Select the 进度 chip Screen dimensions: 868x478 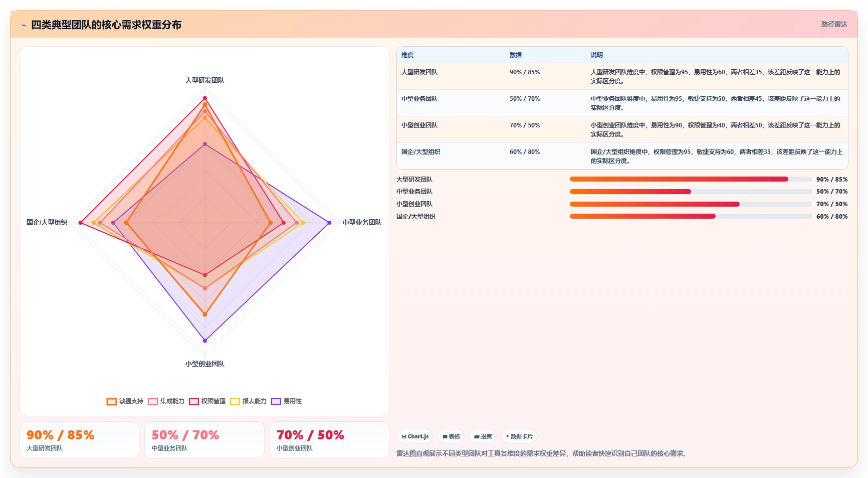click(x=483, y=436)
